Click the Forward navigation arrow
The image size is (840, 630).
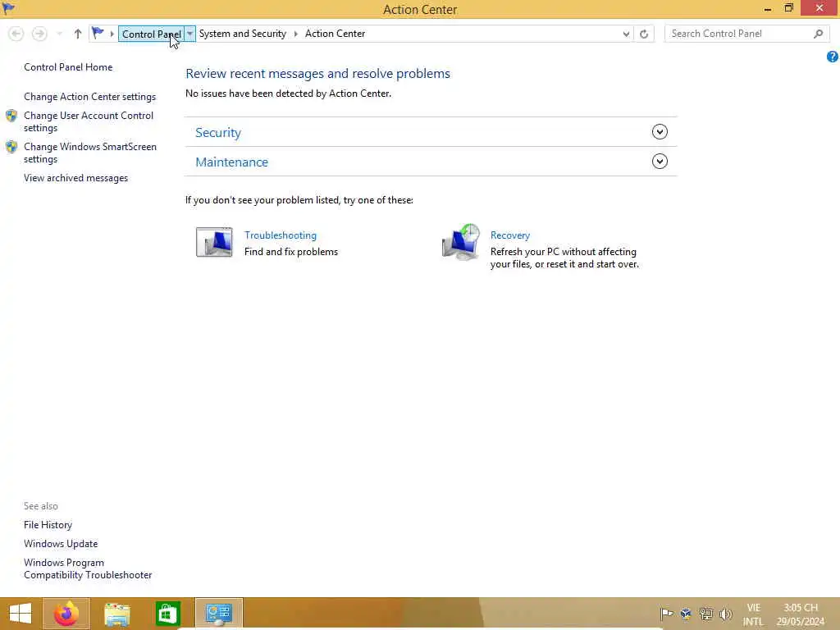click(x=39, y=34)
